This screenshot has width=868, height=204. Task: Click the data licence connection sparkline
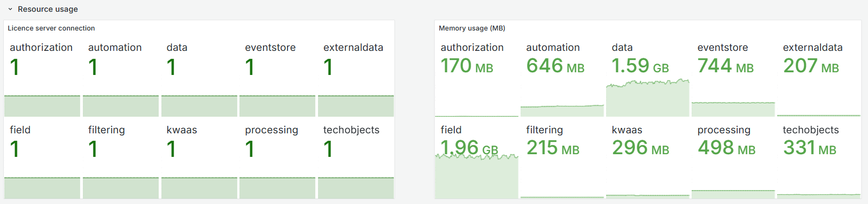[x=199, y=106]
